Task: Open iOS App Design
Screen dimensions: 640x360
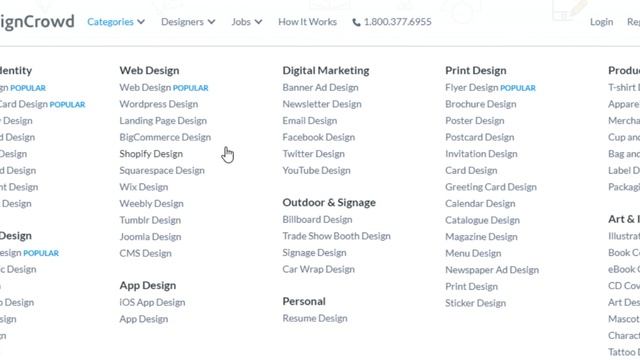Action: click(x=152, y=302)
